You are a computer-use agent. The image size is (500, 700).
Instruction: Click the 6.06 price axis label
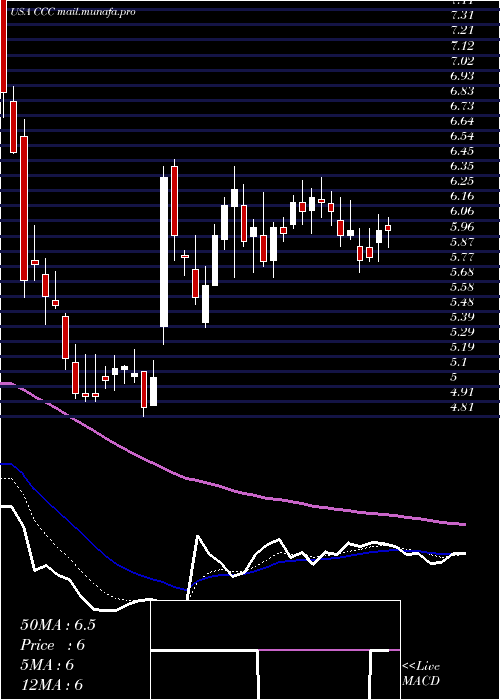click(x=462, y=211)
